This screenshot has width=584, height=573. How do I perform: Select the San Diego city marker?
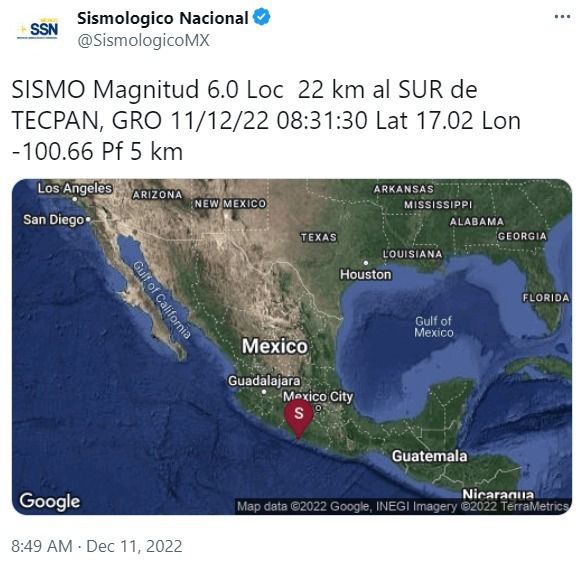pyautogui.click(x=88, y=219)
